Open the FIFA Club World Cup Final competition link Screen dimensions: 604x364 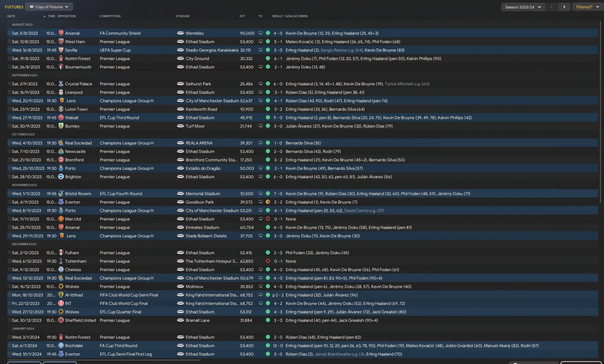[124, 304]
